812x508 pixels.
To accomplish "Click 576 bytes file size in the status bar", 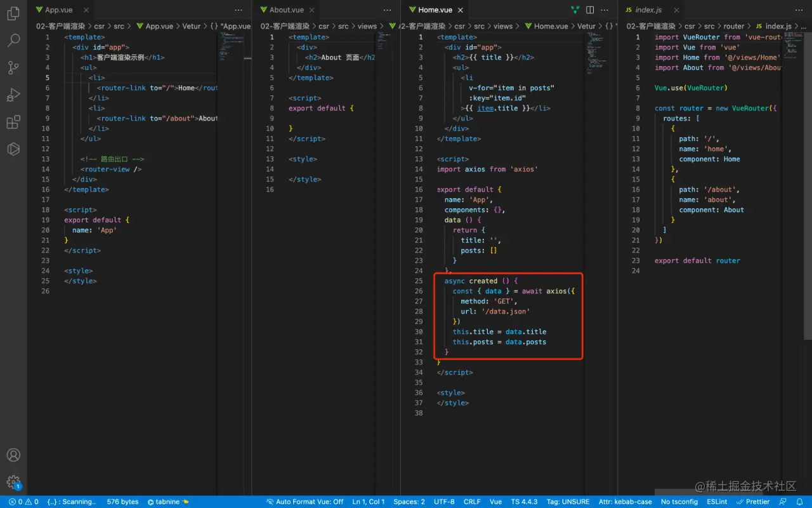I will point(122,502).
